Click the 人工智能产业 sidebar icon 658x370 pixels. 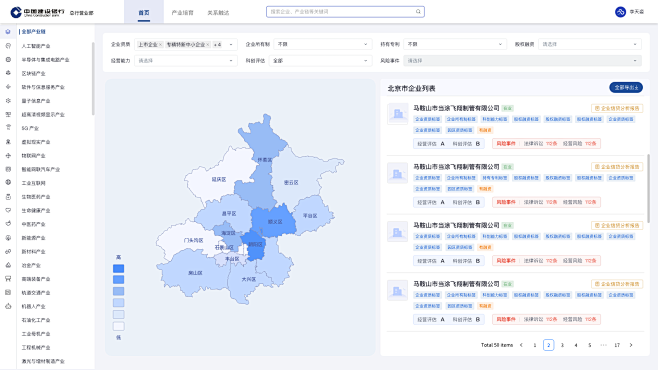8,46
